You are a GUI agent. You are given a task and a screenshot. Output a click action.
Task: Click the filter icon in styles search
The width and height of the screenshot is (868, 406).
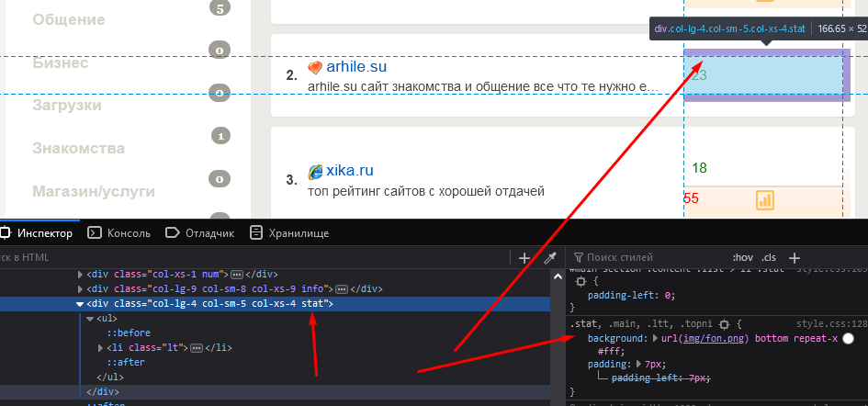coord(577,258)
